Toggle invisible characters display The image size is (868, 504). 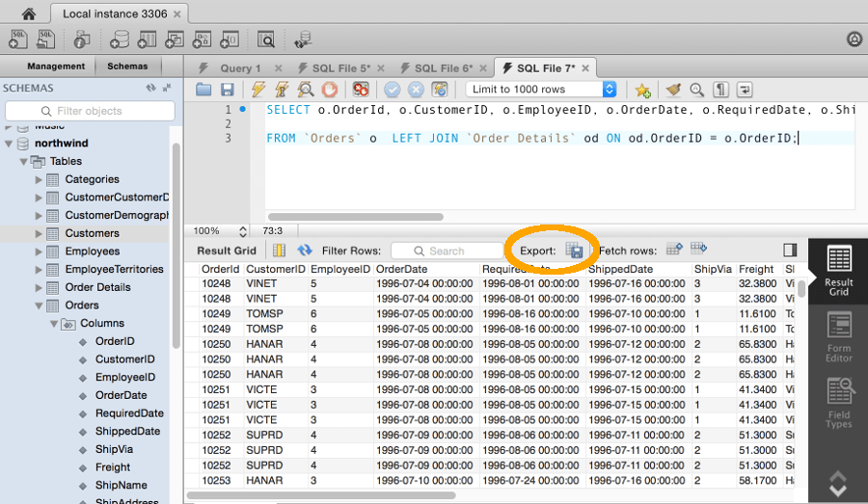tap(720, 89)
